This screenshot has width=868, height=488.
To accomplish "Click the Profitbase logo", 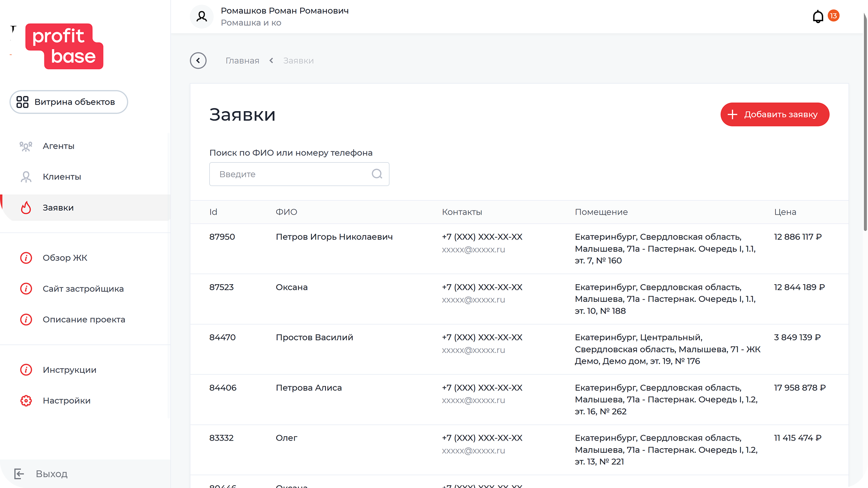I will (64, 46).
